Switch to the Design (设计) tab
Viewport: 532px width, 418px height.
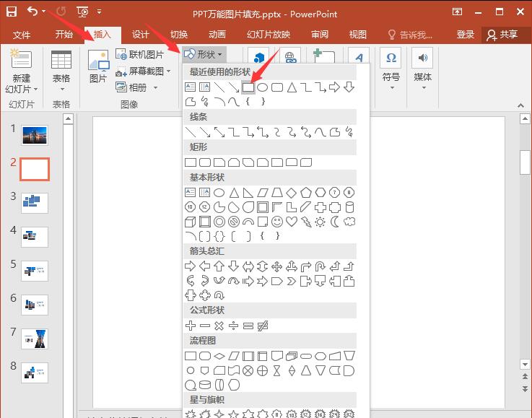(141, 35)
